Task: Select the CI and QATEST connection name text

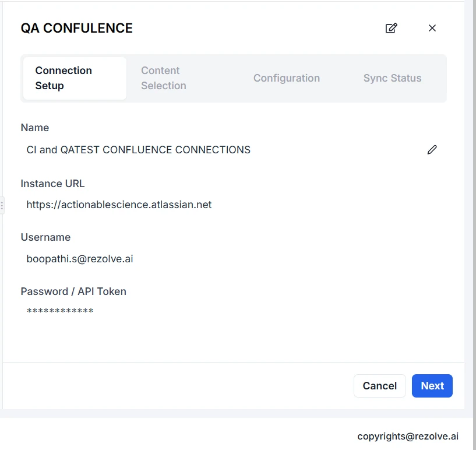Action: tap(139, 150)
